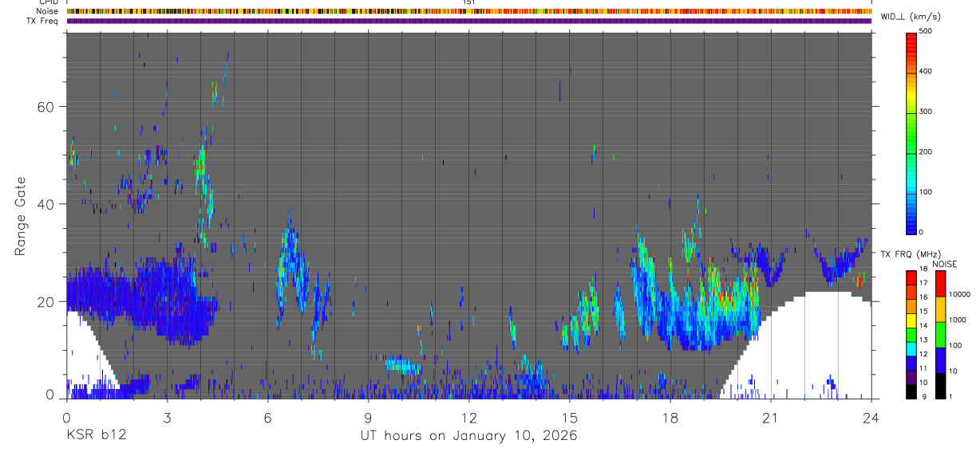Click the '6' tick on the UT hours axis
Image resolution: width=980 pixels, height=452 pixels.
(267, 417)
